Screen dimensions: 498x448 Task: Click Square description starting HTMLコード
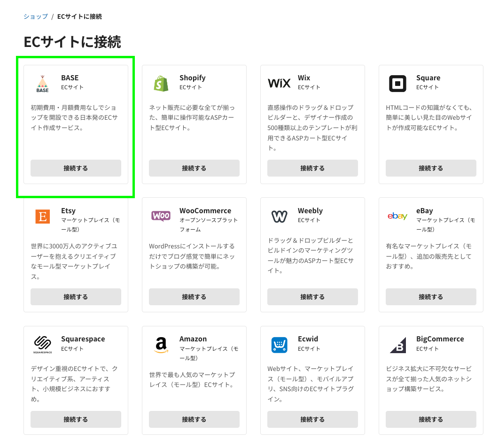[429, 117]
